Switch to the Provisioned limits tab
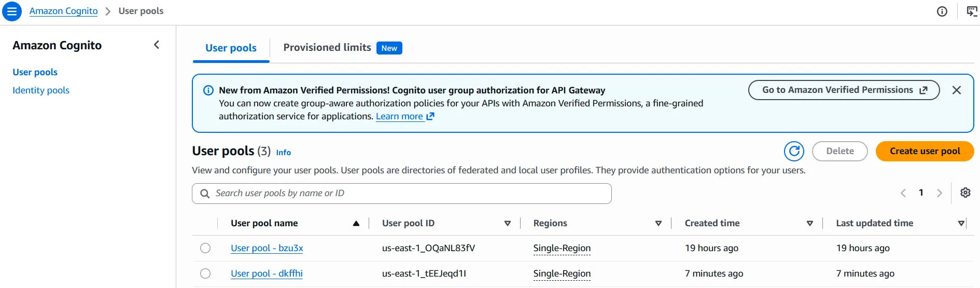980x288 pixels. 327,47
